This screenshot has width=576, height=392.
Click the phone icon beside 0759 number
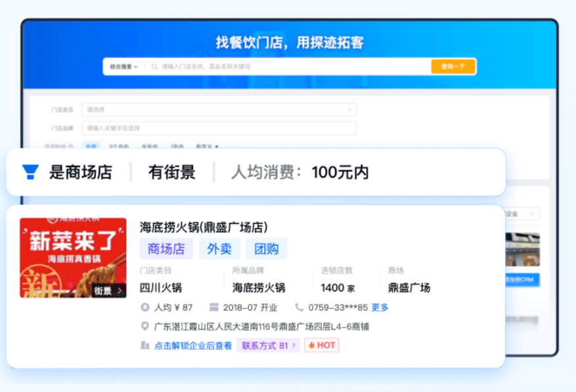point(300,307)
